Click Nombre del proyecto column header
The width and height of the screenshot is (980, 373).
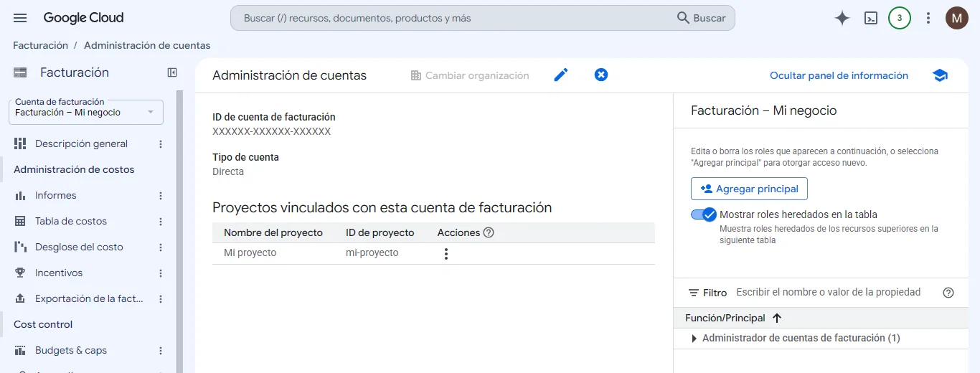coord(273,232)
